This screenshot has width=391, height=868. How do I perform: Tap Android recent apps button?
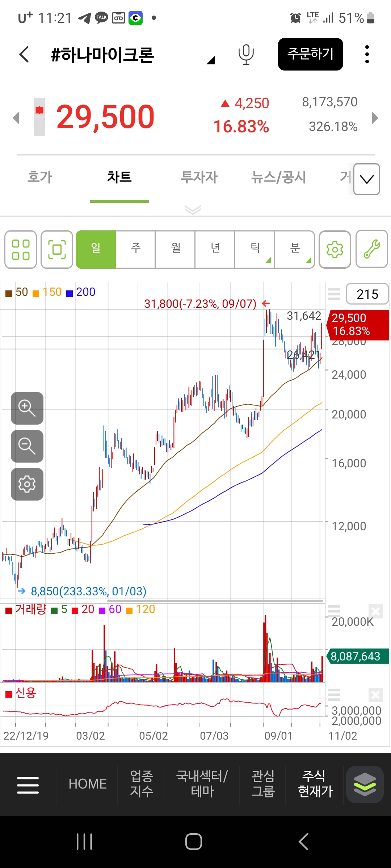84,842
